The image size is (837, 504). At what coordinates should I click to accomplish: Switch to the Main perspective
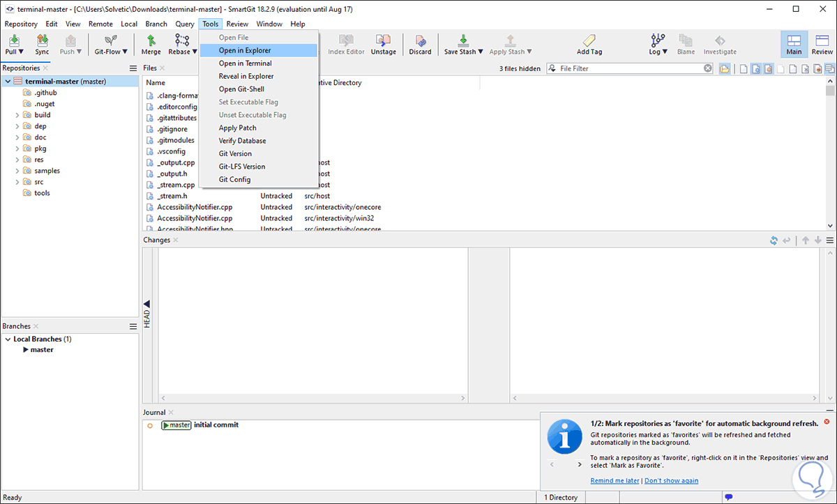pos(794,44)
